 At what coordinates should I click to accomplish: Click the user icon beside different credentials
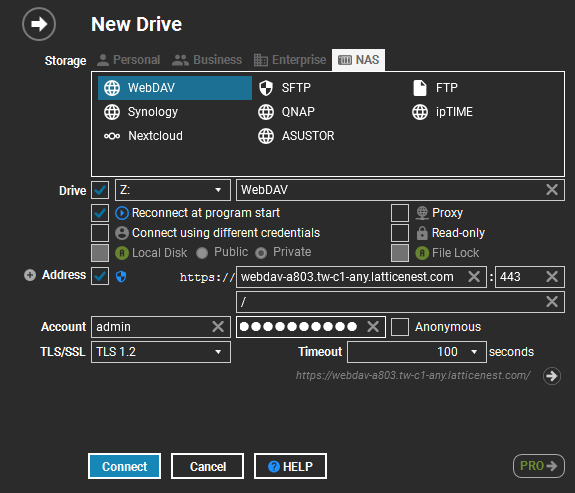[x=122, y=233]
